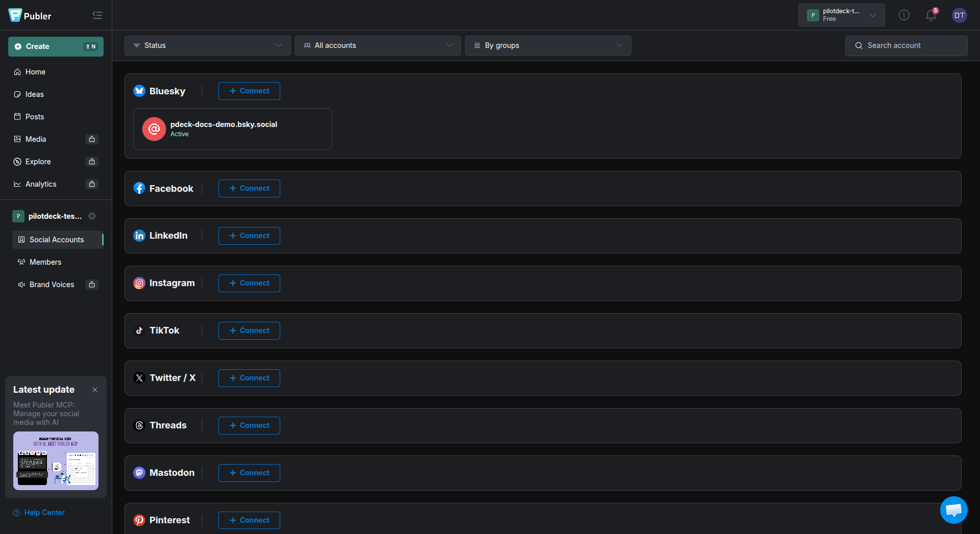Click the pilotdeck-tes... workspace name
Image resolution: width=980 pixels, height=534 pixels.
coord(55,216)
